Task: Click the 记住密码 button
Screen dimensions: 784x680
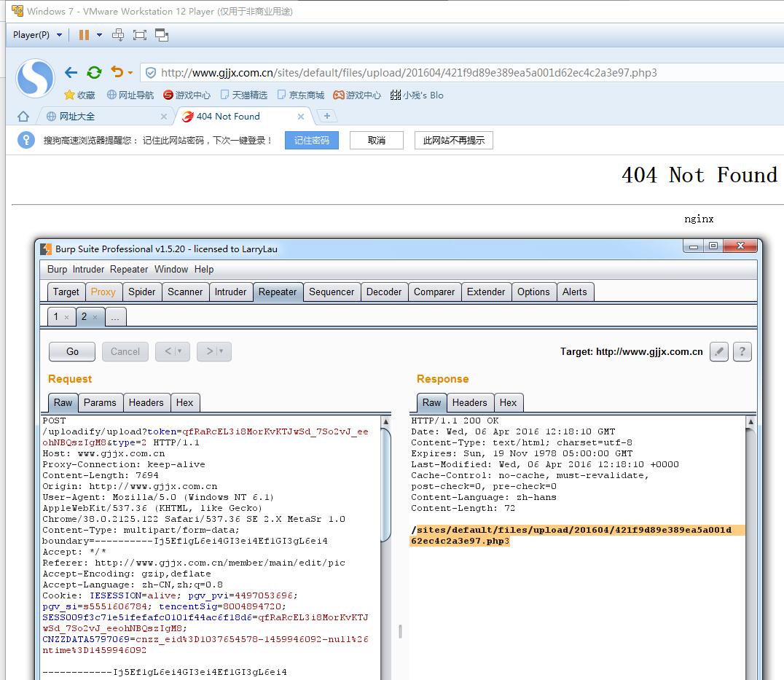Action: 312,141
